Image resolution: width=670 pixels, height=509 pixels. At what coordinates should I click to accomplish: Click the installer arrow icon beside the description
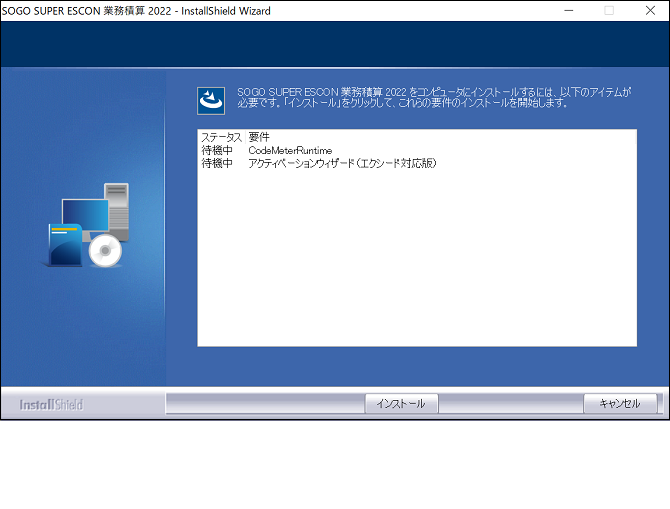[211, 101]
